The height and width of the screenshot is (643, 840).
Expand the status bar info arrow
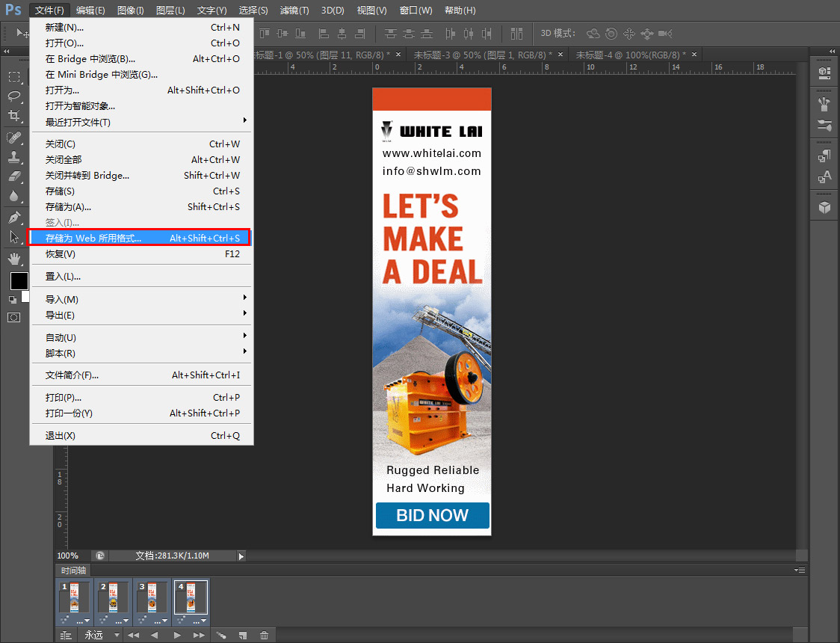(241, 556)
